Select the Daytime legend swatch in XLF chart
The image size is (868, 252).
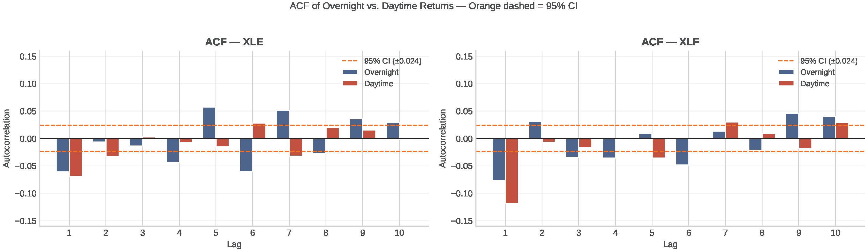(786, 84)
